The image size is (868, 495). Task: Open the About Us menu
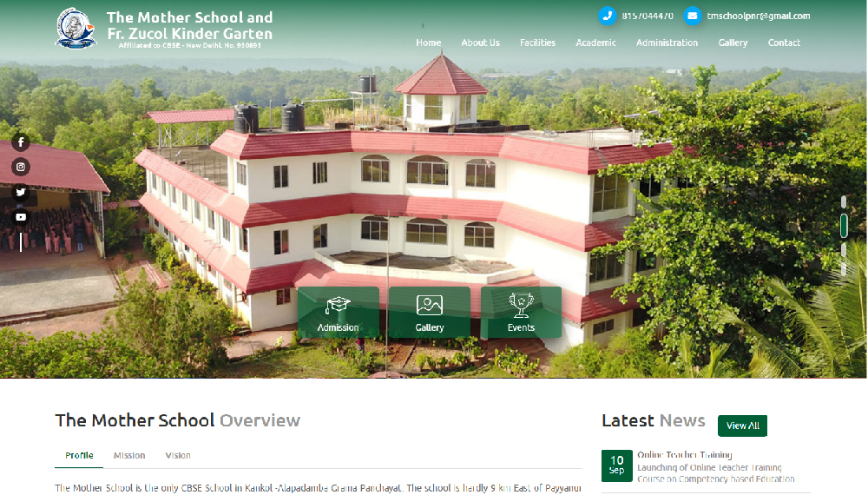[481, 43]
